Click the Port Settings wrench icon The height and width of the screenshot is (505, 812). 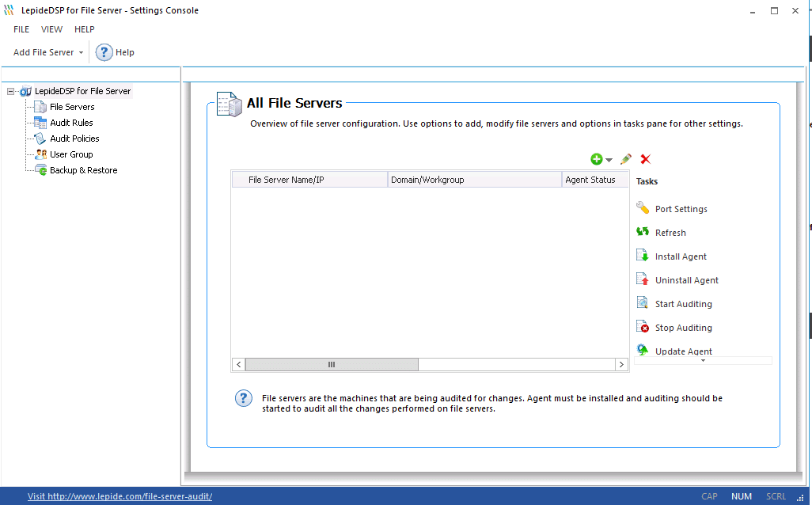(x=643, y=207)
